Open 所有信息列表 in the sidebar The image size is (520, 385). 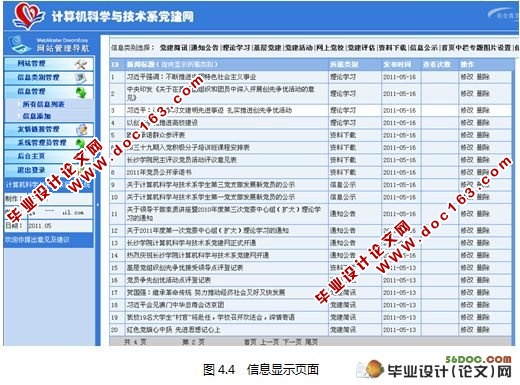coord(43,104)
